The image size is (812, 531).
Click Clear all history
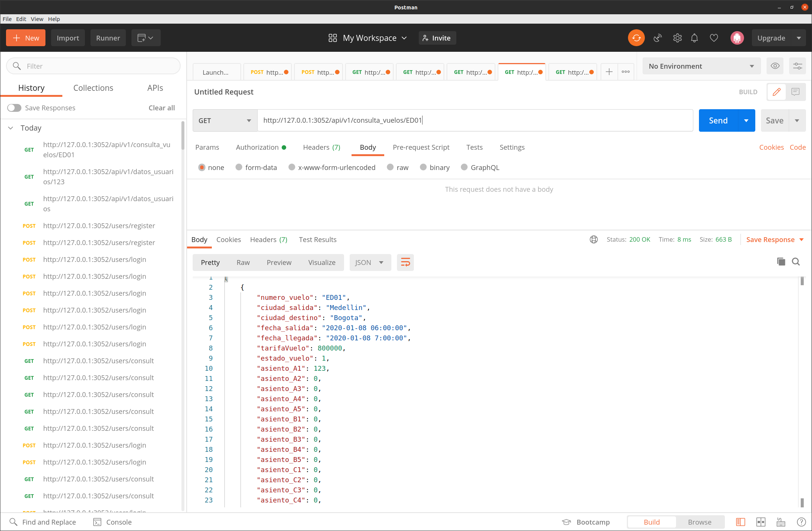pos(161,108)
